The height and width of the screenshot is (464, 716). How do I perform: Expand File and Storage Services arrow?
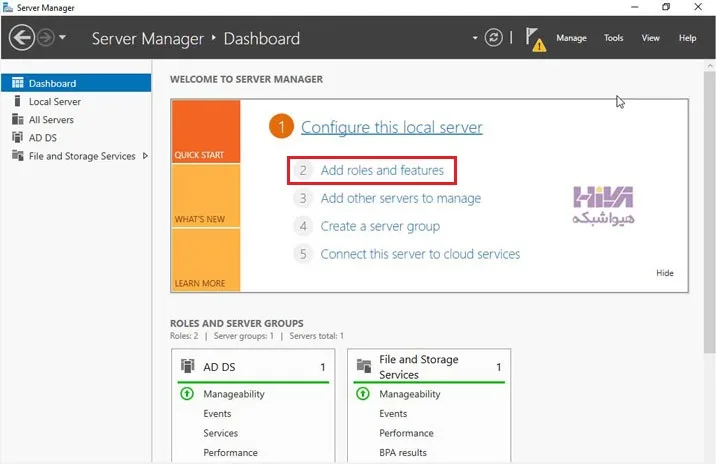[x=145, y=156]
